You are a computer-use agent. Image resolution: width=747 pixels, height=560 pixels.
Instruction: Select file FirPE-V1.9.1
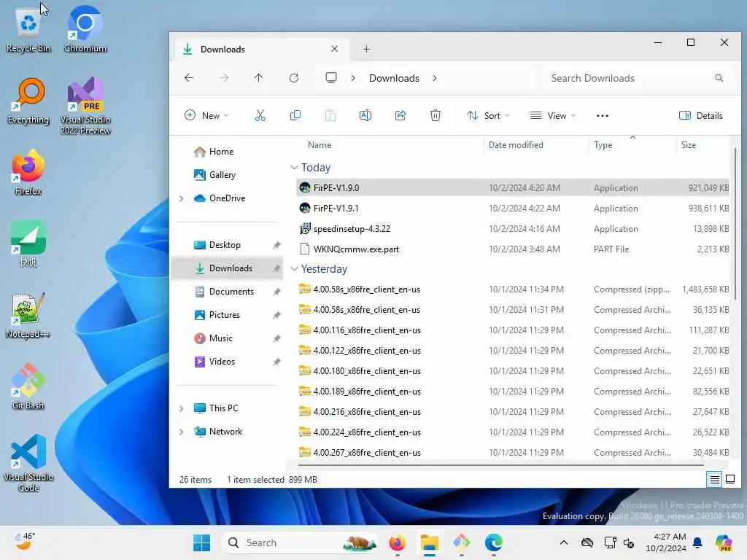pyautogui.click(x=513, y=209)
